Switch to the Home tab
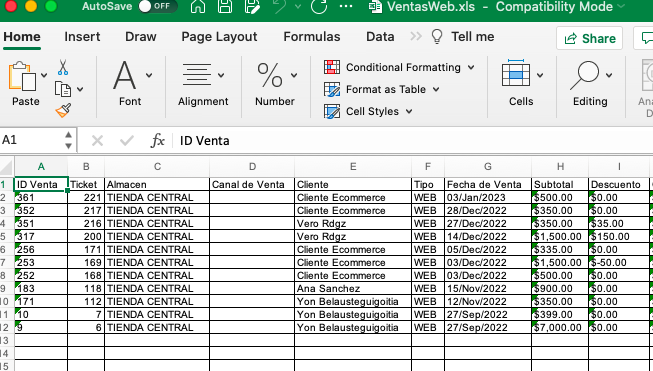Image resolution: width=653 pixels, height=371 pixels. [22, 37]
